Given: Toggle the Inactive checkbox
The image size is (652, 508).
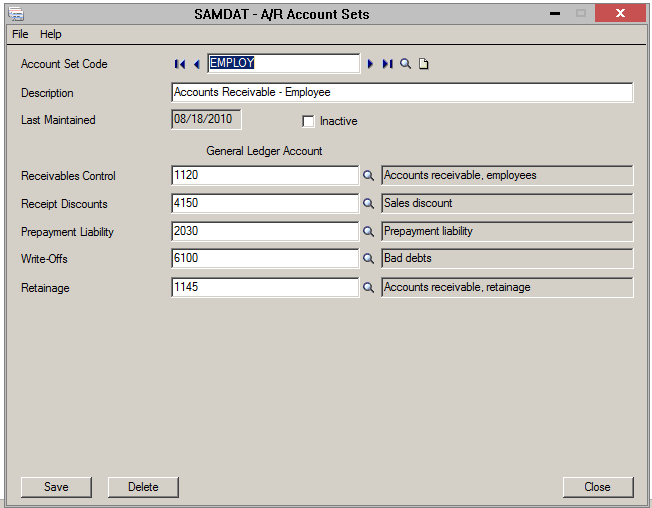Looking at the screenshot, I should point(308,121).
